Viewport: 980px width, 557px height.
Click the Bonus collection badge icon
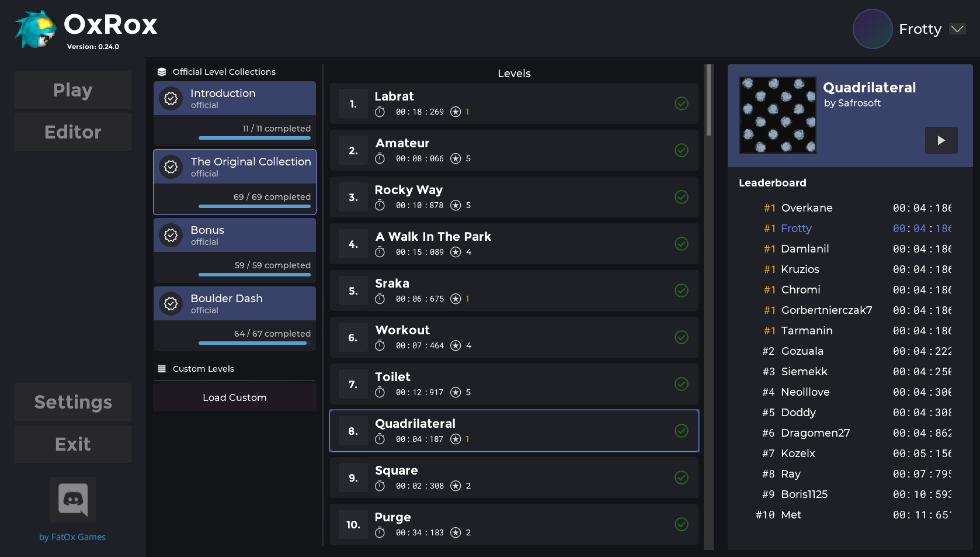[171, 236]
